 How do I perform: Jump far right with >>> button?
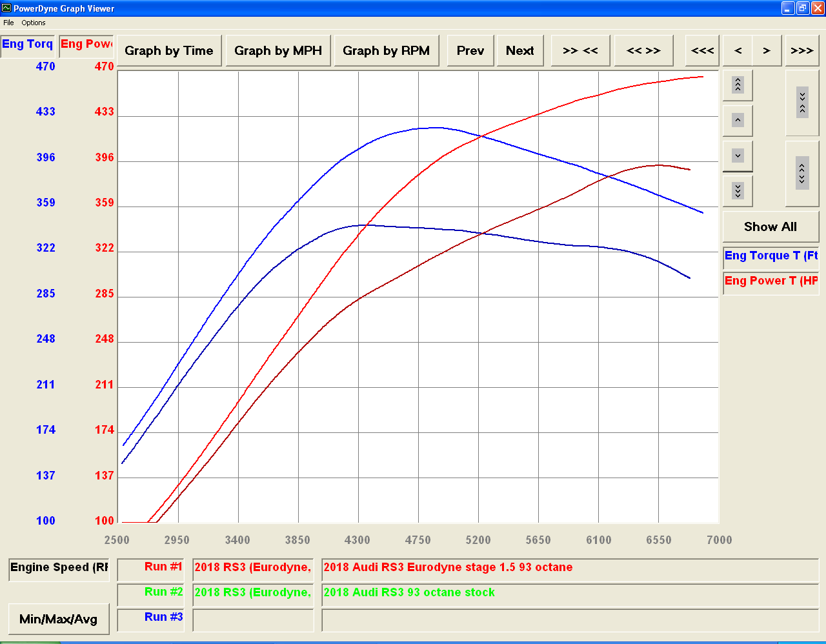tap(802, 50)
